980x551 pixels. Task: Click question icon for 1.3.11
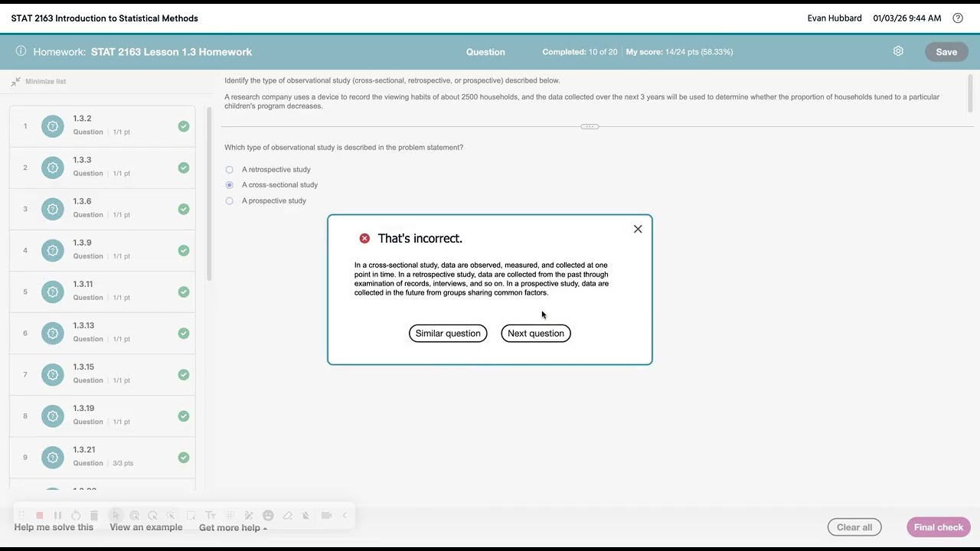(53, 292)
